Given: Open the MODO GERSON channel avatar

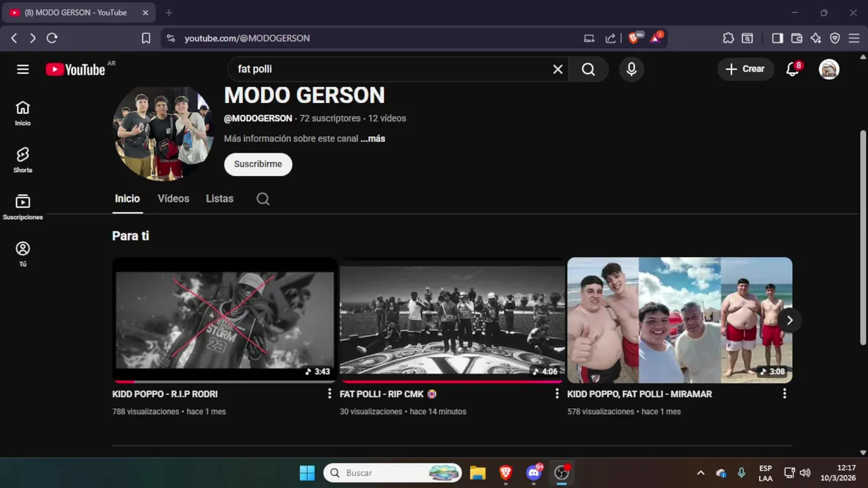Looking at the screenshot, I should click(163, 134).
